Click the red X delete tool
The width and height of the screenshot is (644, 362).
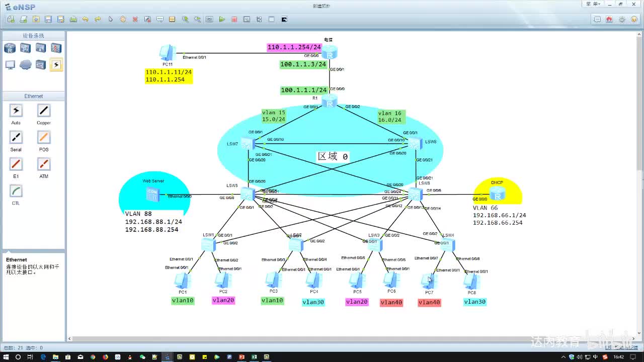[x=135, y=19]
